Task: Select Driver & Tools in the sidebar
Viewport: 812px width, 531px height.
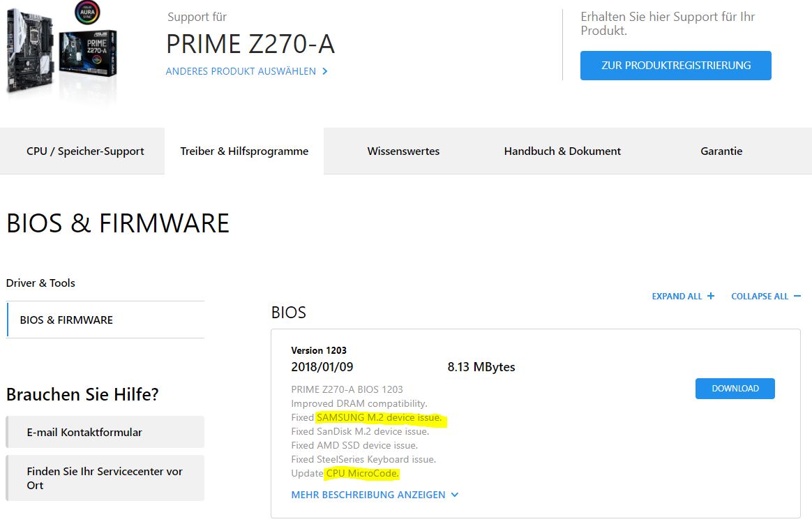Action: tap(40, 283)
